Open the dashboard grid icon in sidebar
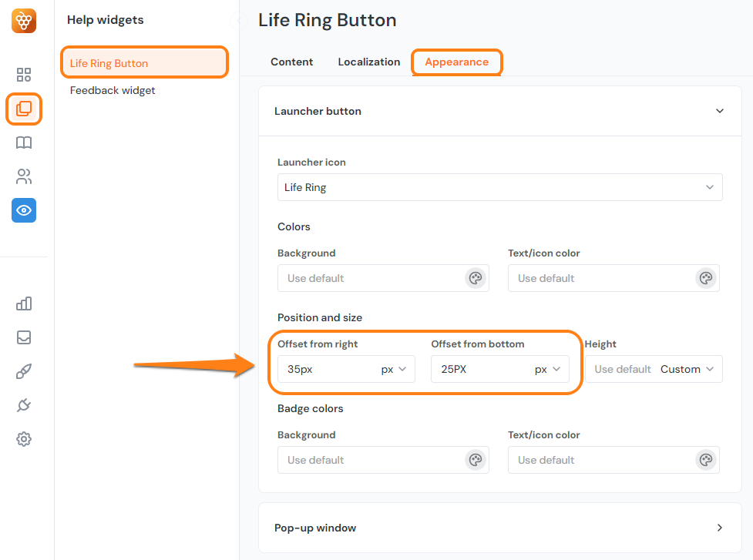This screenshot has height=560, width=753. coord(23,74)
